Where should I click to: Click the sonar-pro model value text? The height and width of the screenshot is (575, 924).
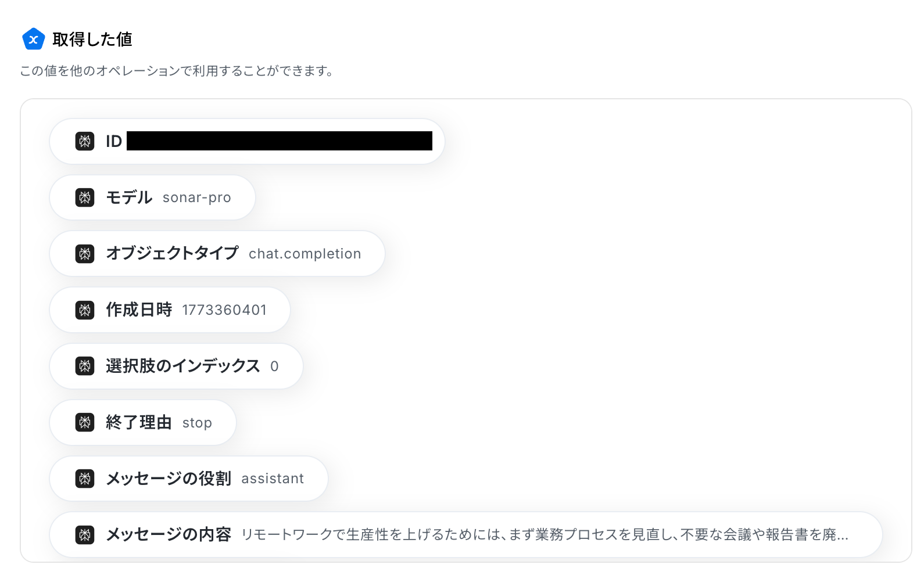point(196,198)
